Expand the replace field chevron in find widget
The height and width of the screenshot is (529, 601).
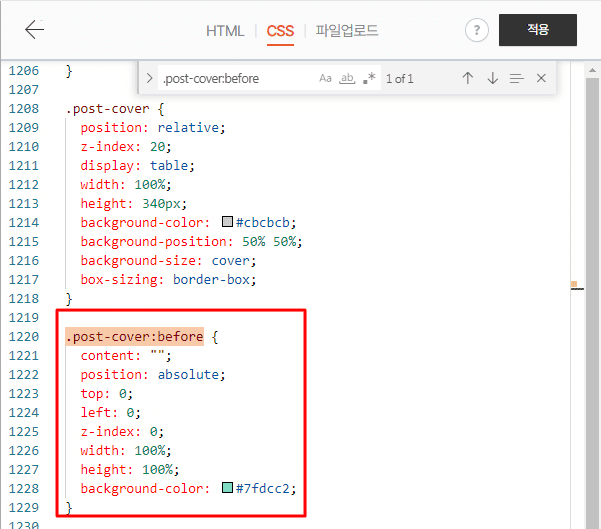click(149, 79)
